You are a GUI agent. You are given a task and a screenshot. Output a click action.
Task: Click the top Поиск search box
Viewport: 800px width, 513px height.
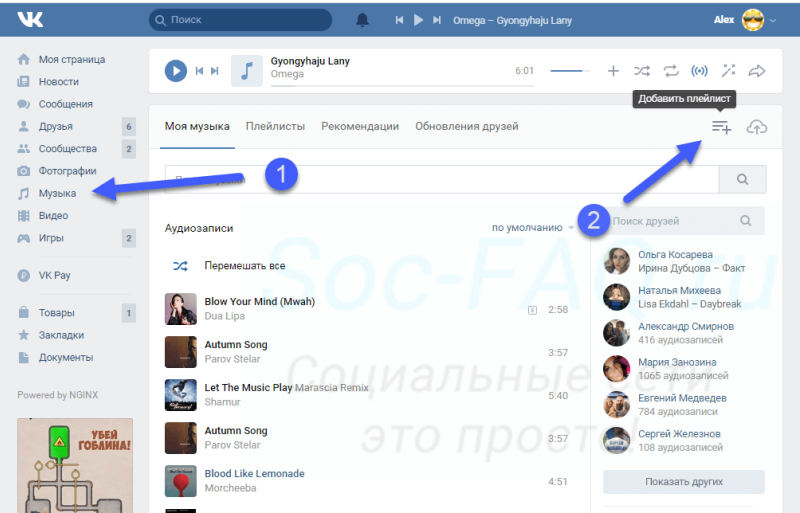pyautogui.click(x=240, y=20)
